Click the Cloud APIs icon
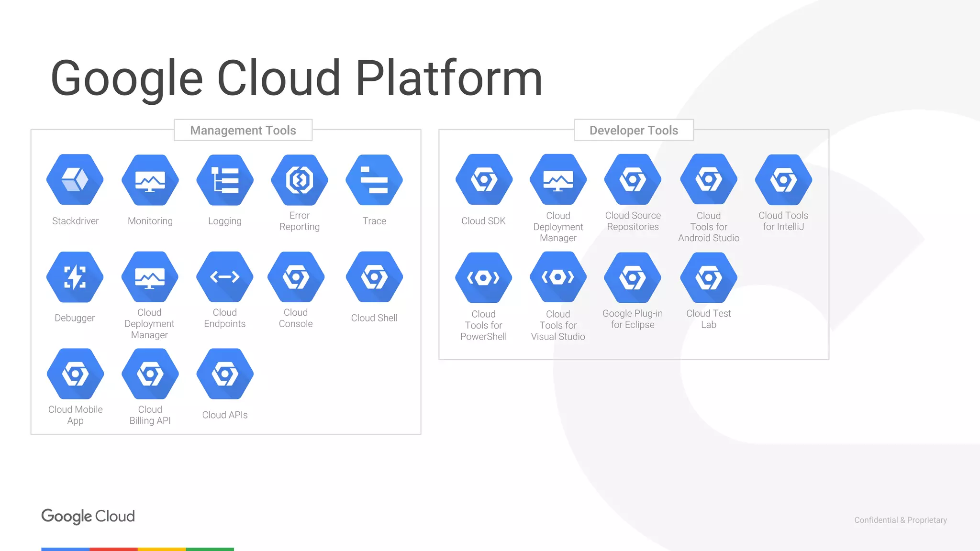The image size is (980, 551). pyautogui.click(x=225, y=374)
